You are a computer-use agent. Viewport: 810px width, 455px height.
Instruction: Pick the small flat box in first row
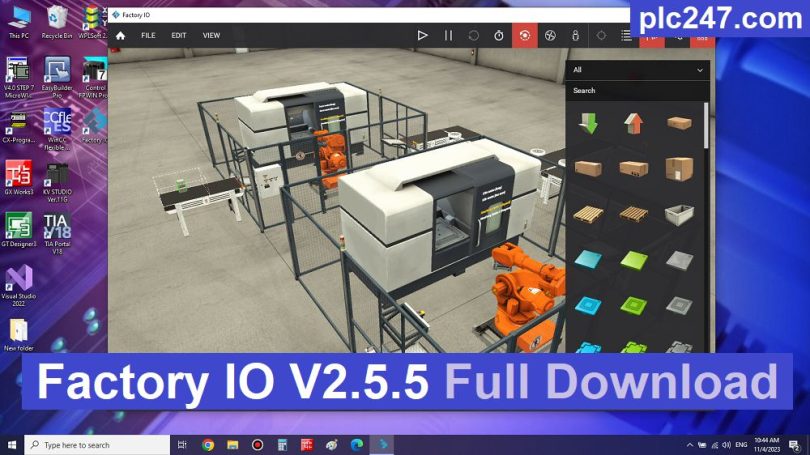pyautogui.click(x=679, y=123)
